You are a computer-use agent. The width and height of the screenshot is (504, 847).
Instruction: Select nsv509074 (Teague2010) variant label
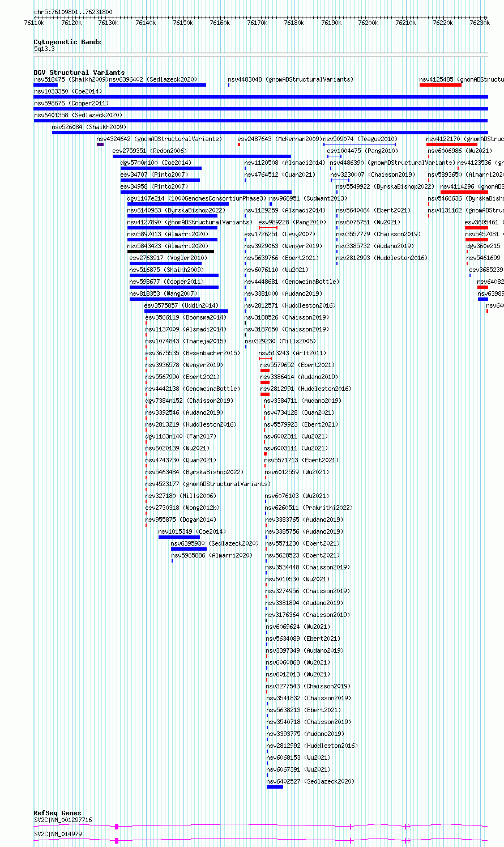360,139
